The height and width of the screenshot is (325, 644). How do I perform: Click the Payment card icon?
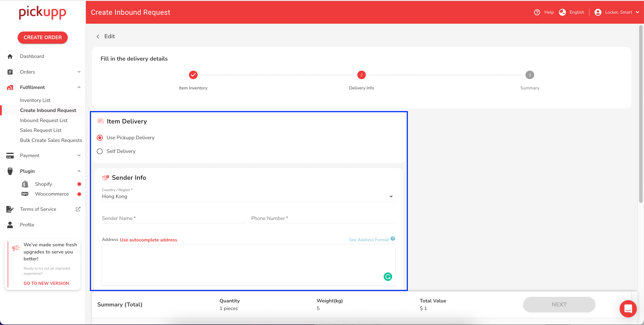[x=10, y=155]
